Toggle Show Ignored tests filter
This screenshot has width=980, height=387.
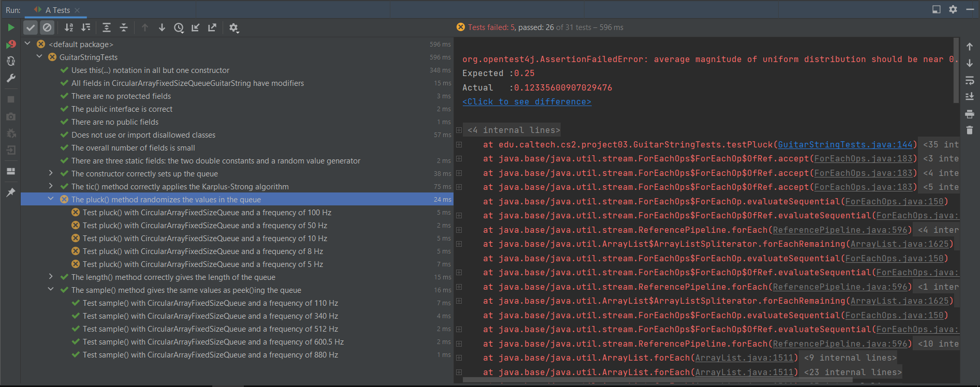[47, 27]
